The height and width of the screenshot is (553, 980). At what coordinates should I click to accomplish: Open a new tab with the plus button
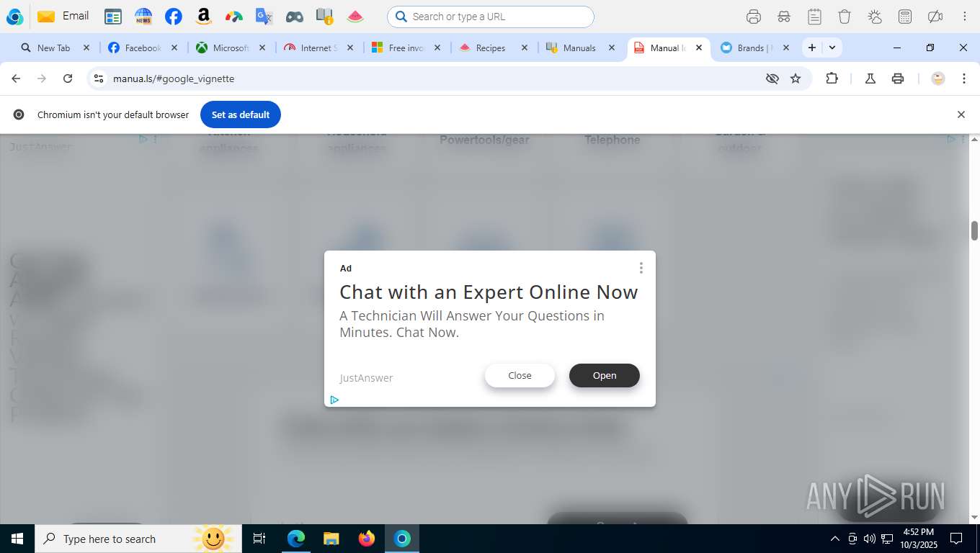tap(812, 48)
